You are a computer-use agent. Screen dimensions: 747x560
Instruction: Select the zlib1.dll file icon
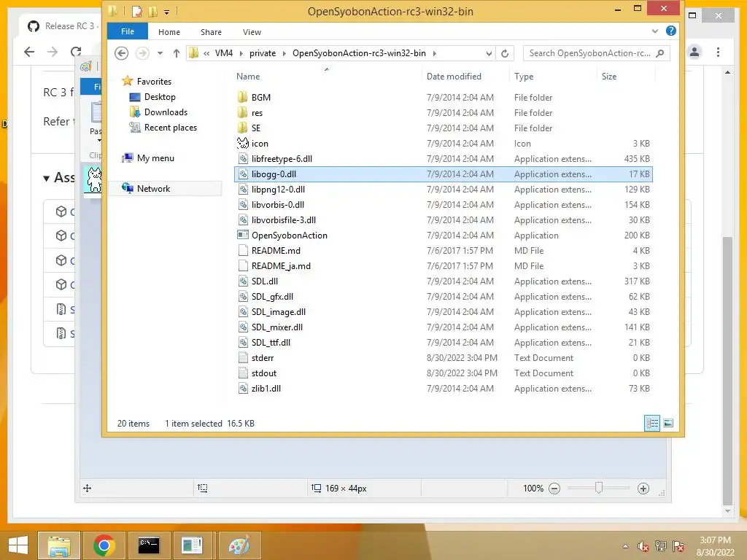coord(243,389)
